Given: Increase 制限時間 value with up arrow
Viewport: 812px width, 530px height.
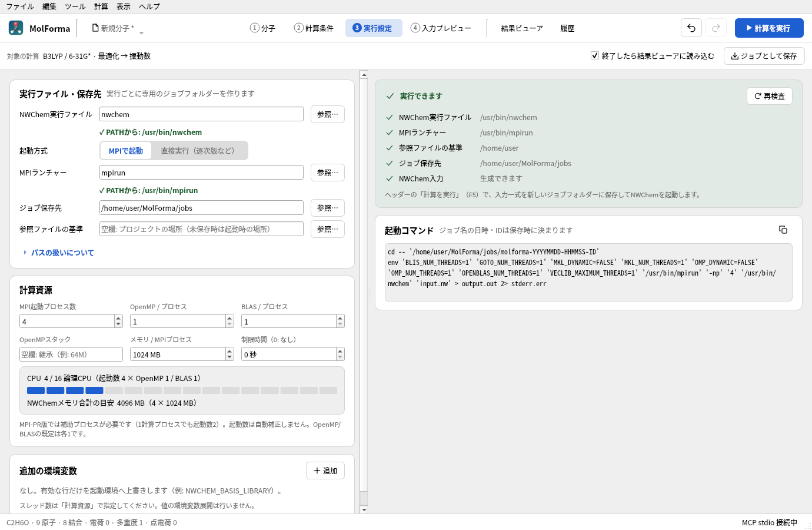Looking at the screenshot, I should tap(340, 351).
